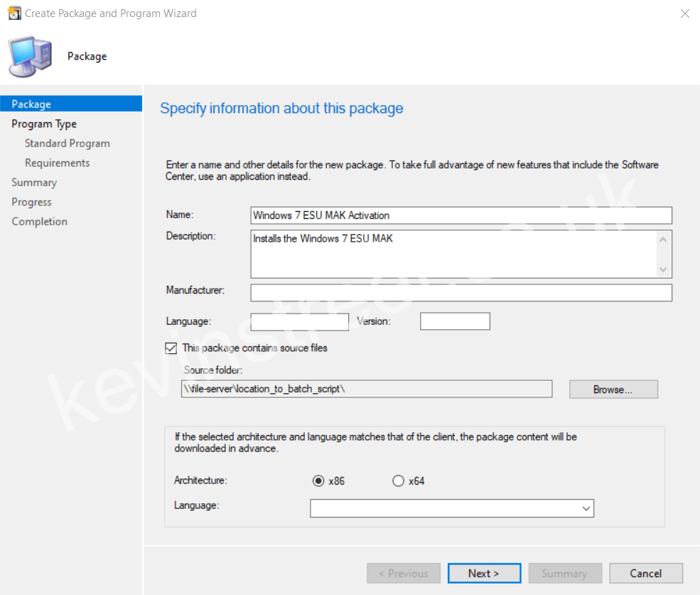Click the Next button

[484, 573]
